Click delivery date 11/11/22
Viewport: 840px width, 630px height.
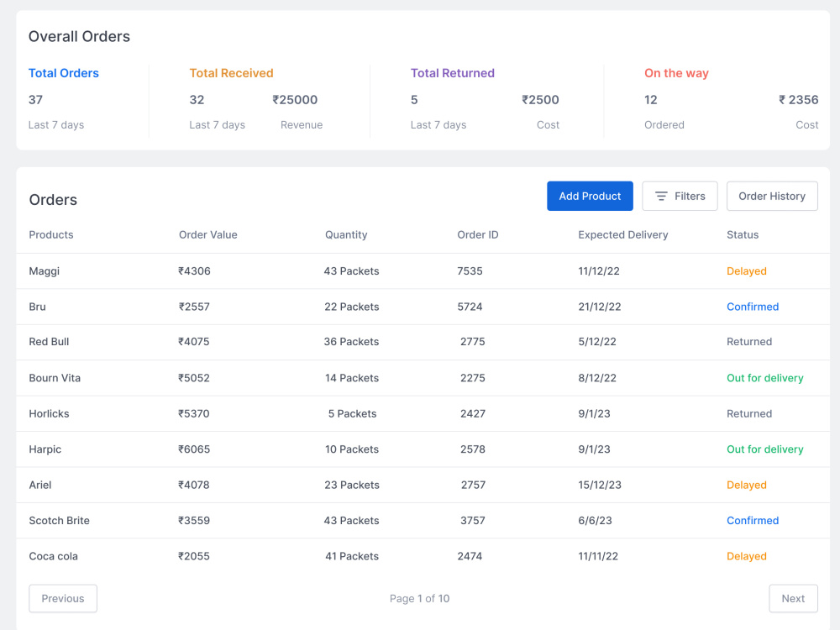pyautogui.click(x=598, y=556)
